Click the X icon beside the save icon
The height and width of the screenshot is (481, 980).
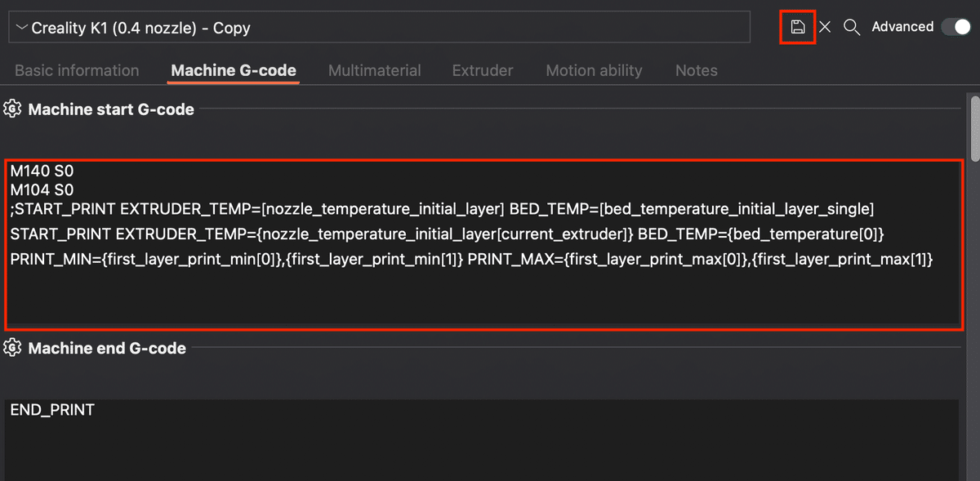click(x=825, y=27)
